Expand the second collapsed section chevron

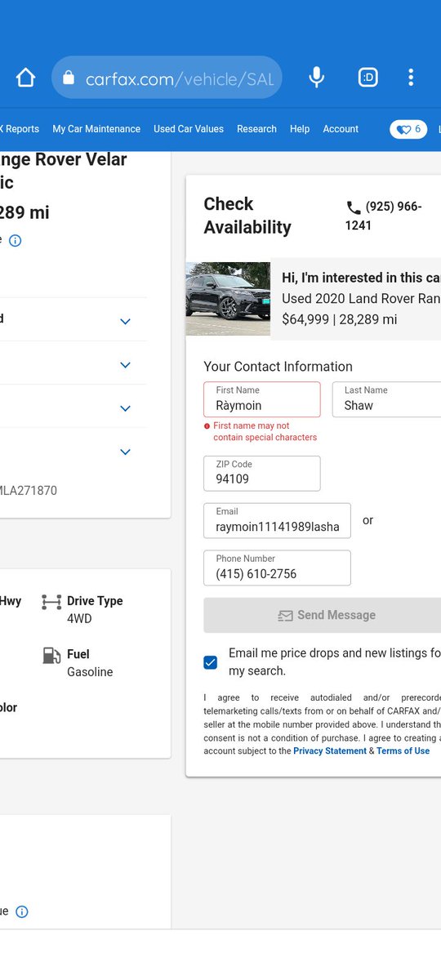125,365
